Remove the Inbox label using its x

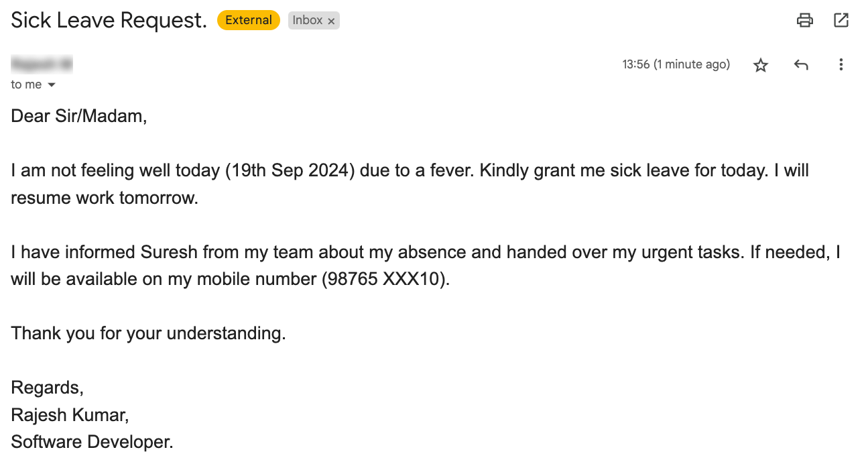(x=331, y=20)
